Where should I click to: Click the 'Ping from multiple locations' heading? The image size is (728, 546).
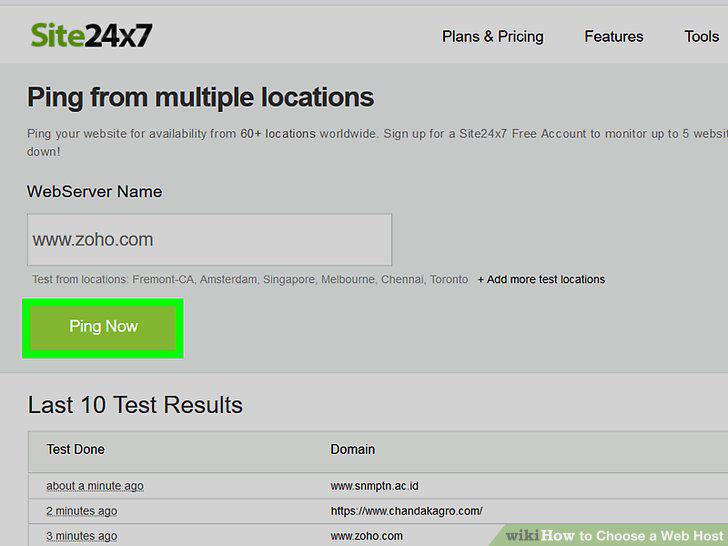point(201,98)
